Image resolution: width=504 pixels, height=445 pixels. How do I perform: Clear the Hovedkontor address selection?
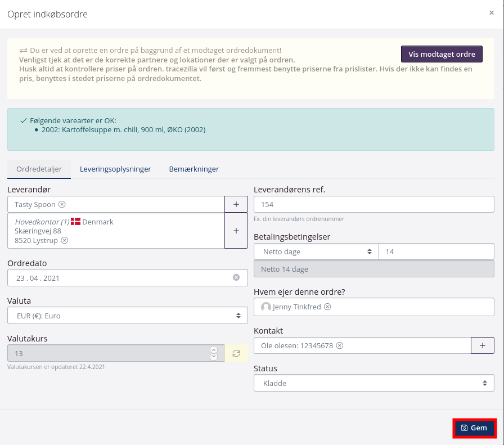(x=65, y=240)
